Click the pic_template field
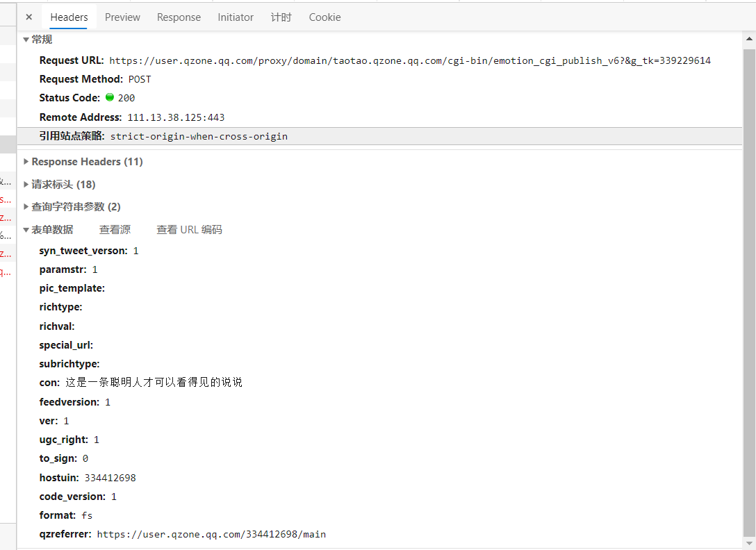This screenshot has width=756, height=550. tap(72, 288)
